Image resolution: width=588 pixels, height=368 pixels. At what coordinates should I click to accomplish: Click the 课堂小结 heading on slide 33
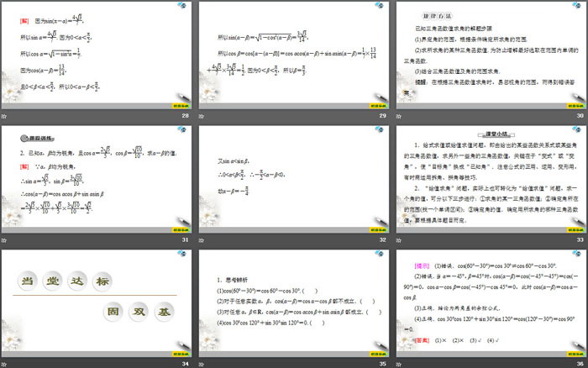[x=500, y=134]
